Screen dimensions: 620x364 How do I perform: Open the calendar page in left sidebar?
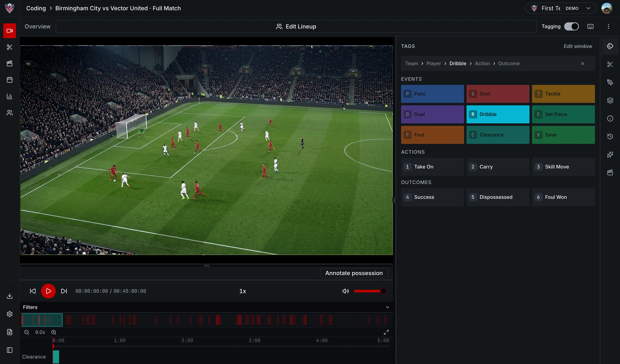coord(10,80)
